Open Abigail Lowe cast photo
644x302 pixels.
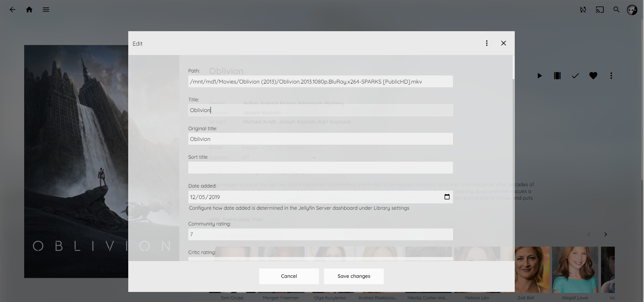click(575, 270)
